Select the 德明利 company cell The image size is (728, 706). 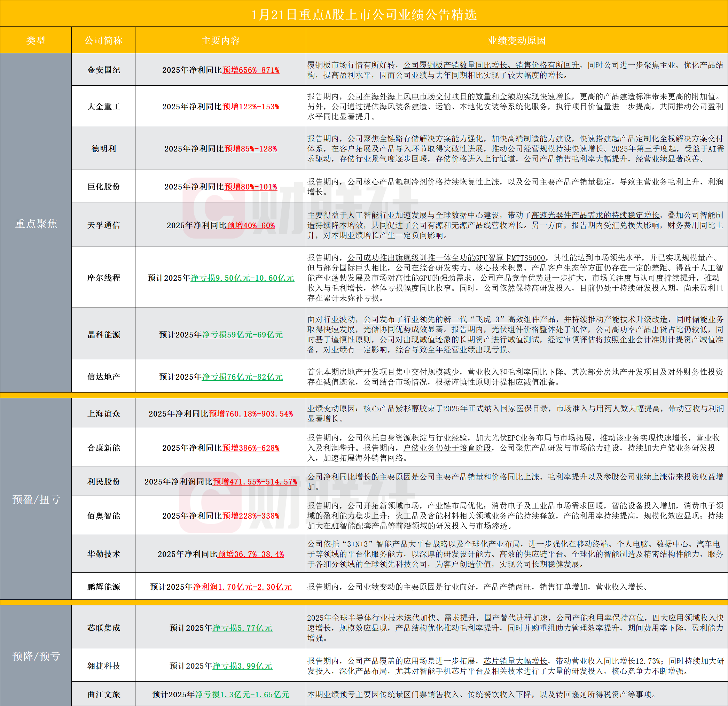103,149
